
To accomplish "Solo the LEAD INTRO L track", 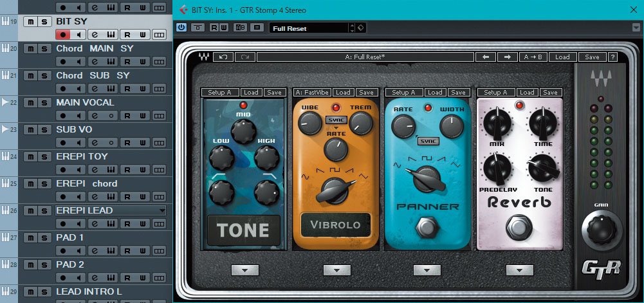I will 44,292.
